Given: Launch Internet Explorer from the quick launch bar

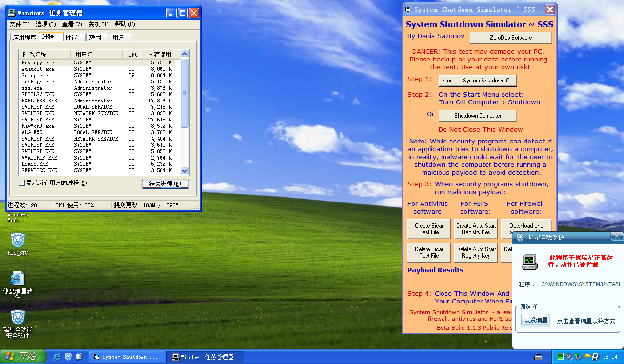Looking at the screenshot, I should click(x=57, y=357).
